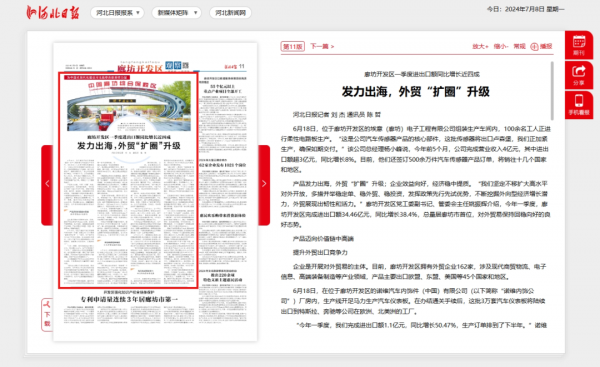Reset text size with 常规
The height and width of the screenshot is (367, 600).
coord(519,46)
